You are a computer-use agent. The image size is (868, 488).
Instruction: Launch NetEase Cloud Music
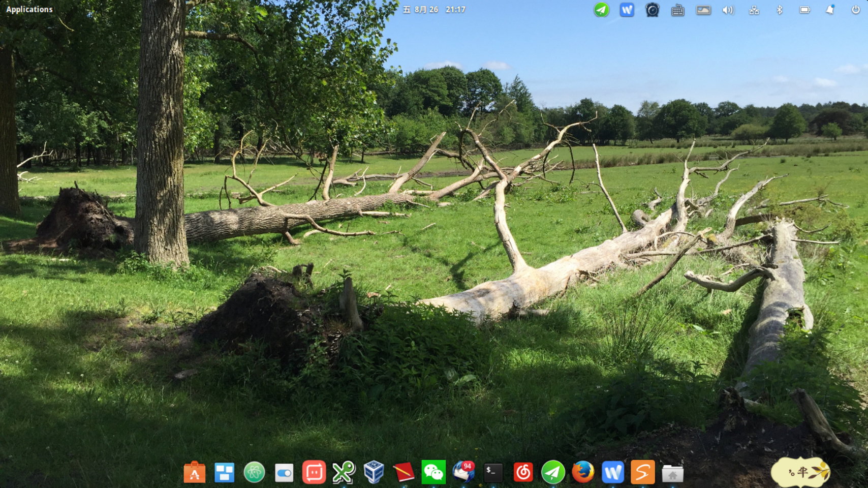point(522,473)
